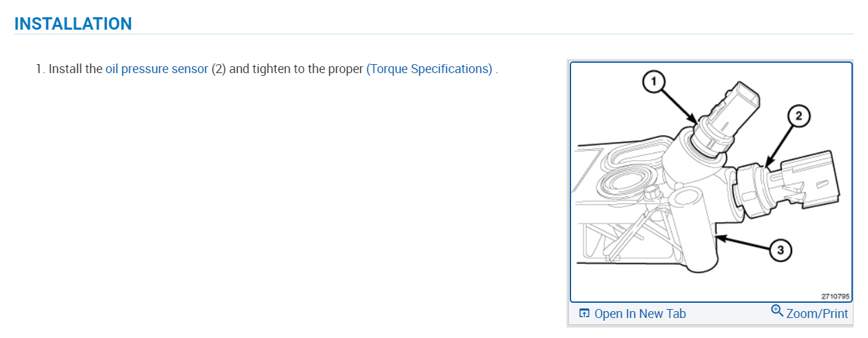Click the INSTALLATION section heading
This screenshot has width=868, height=338.
click(73, 23)
